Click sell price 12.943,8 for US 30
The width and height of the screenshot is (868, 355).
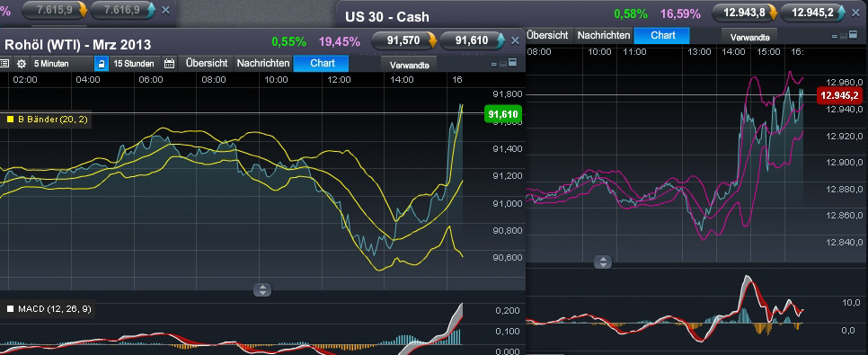(745, 13)
